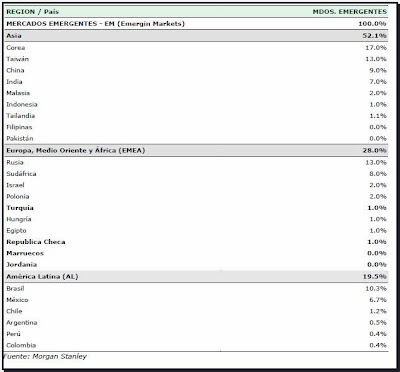Click the REGION / Pais column header

(x=32, y=12)
